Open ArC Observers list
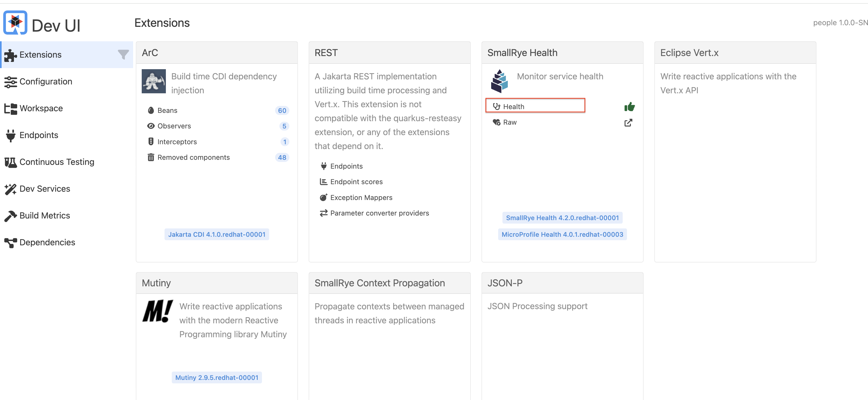 (174, 126)
